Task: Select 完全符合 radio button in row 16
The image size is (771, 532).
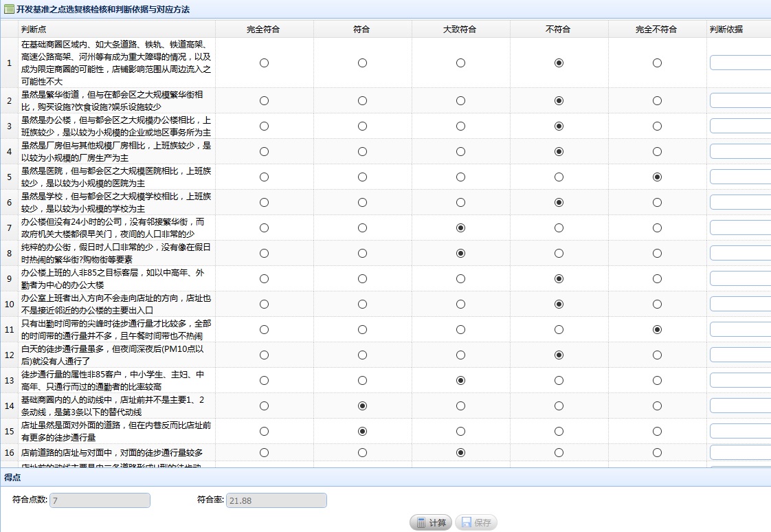Action: coord(263,453)
